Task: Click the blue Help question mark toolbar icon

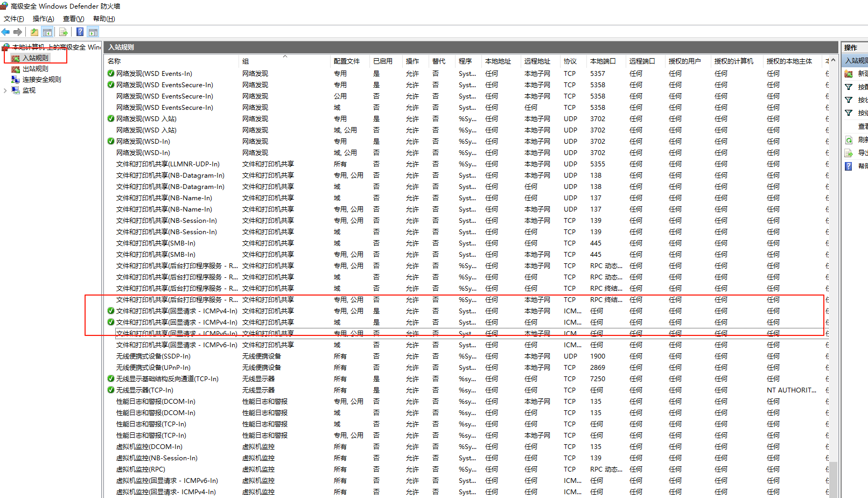Action: pos(80,32)
